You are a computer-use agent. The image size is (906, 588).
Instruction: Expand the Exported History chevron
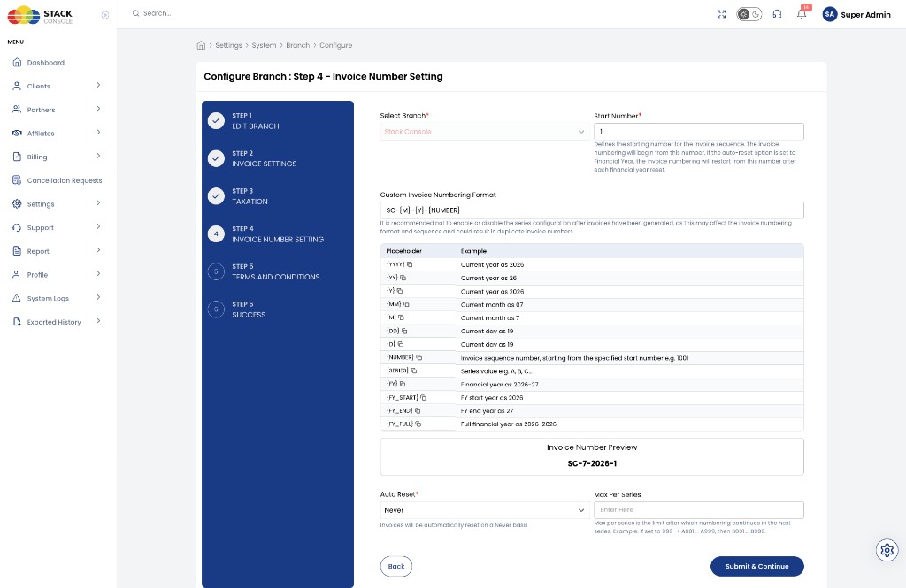[99, 321]
